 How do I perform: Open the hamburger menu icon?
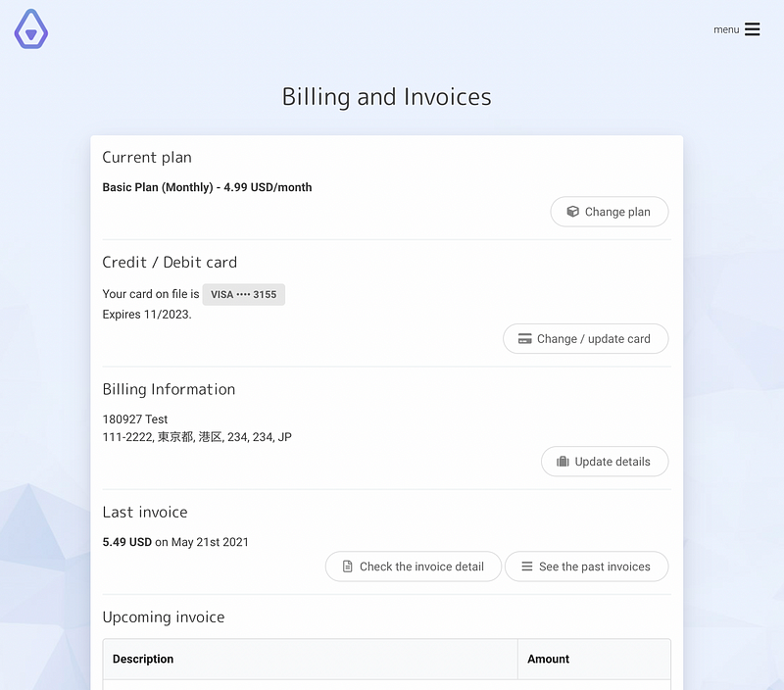(x=752, y=29)
